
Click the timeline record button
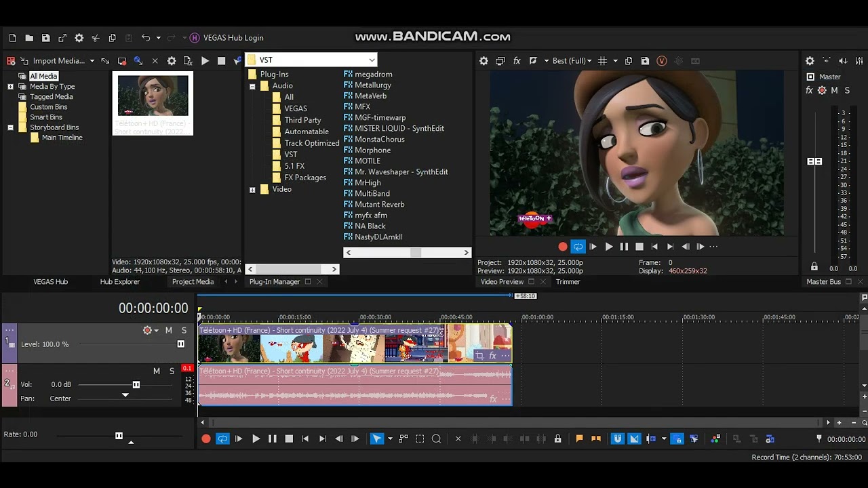coord(206,439)
